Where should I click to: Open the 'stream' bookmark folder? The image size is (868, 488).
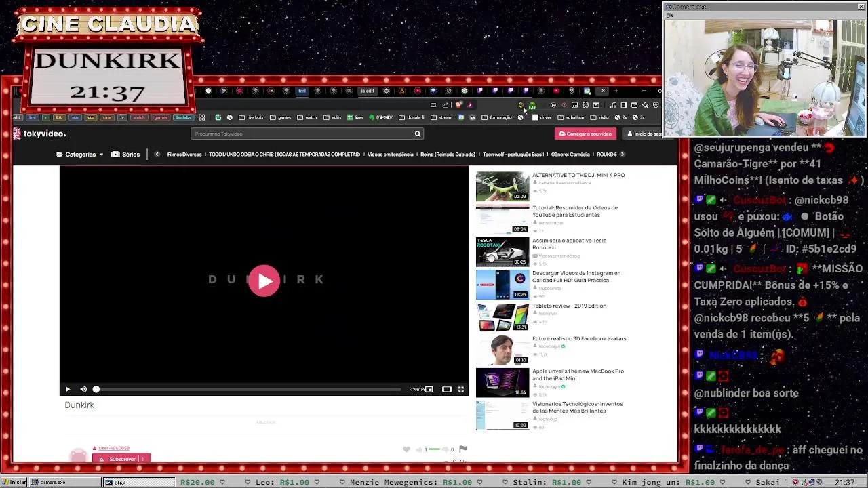pyautogui.click(x=441, y=117)
